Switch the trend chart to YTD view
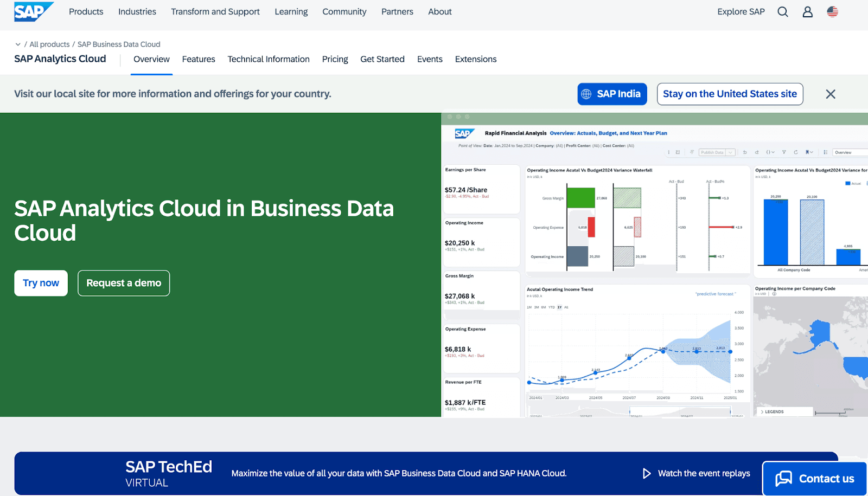 tap(552, 307)
